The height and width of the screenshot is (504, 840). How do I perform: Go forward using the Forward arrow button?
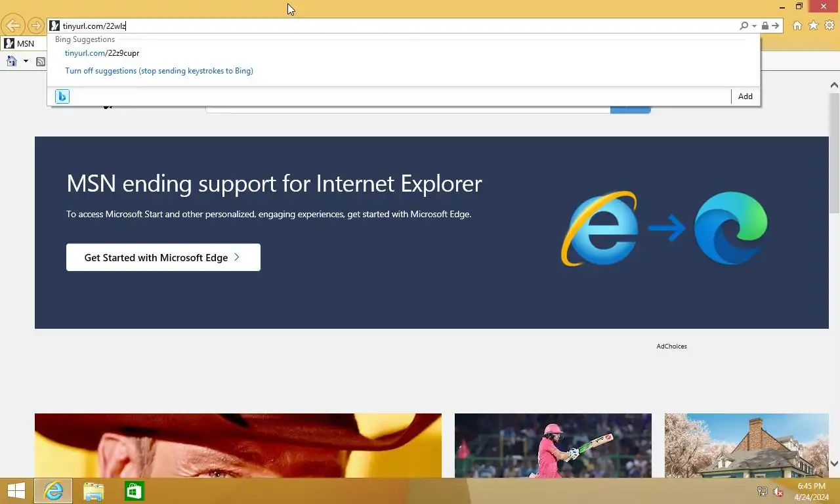(36, 26)
